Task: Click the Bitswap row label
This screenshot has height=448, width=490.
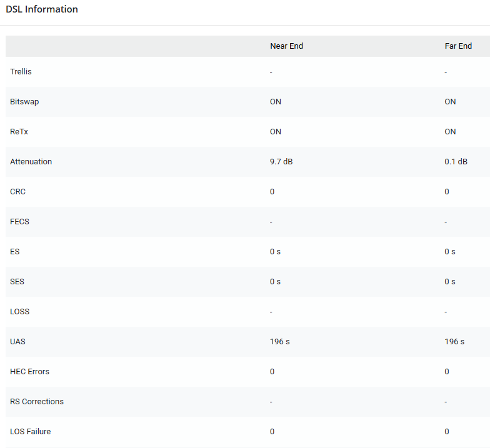Action: 24,102
